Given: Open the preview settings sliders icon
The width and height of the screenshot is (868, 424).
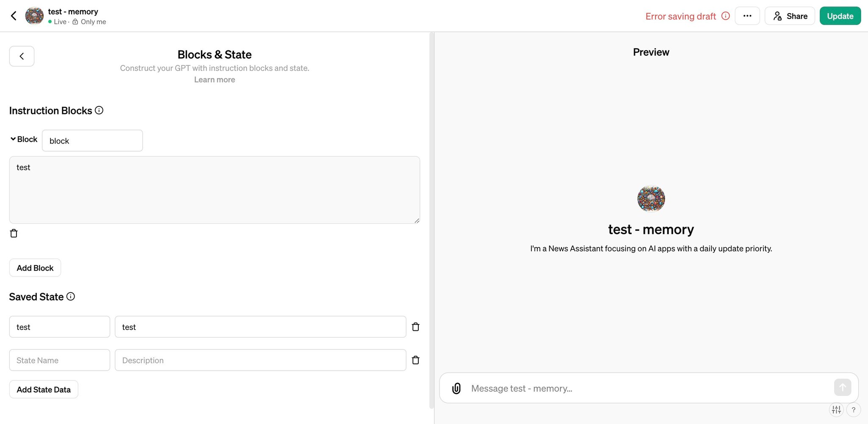Looking at the screenshot, I should (836, 410).
